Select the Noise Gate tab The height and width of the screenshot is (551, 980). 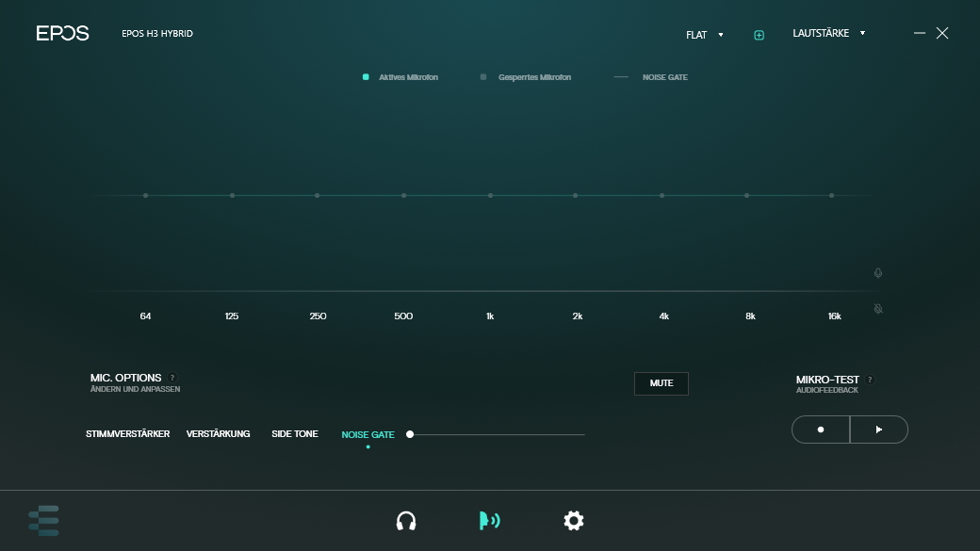(x=367, y=435)
